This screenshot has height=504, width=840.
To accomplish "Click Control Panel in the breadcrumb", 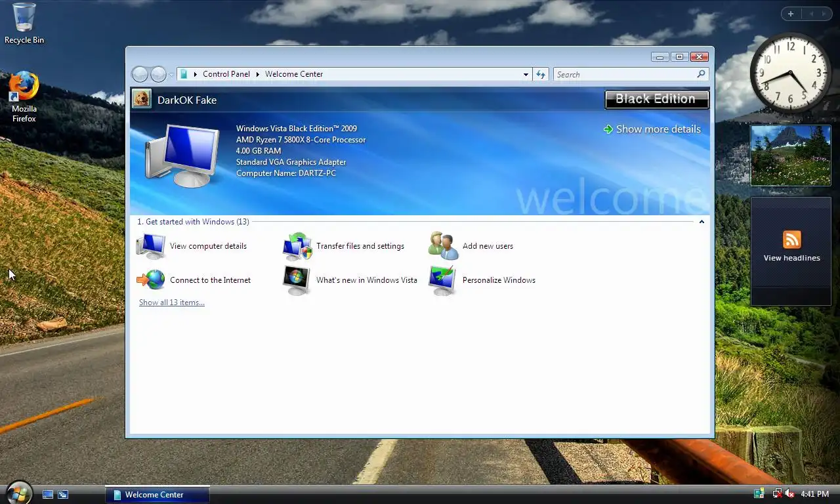I will click(x=226, y=74).
